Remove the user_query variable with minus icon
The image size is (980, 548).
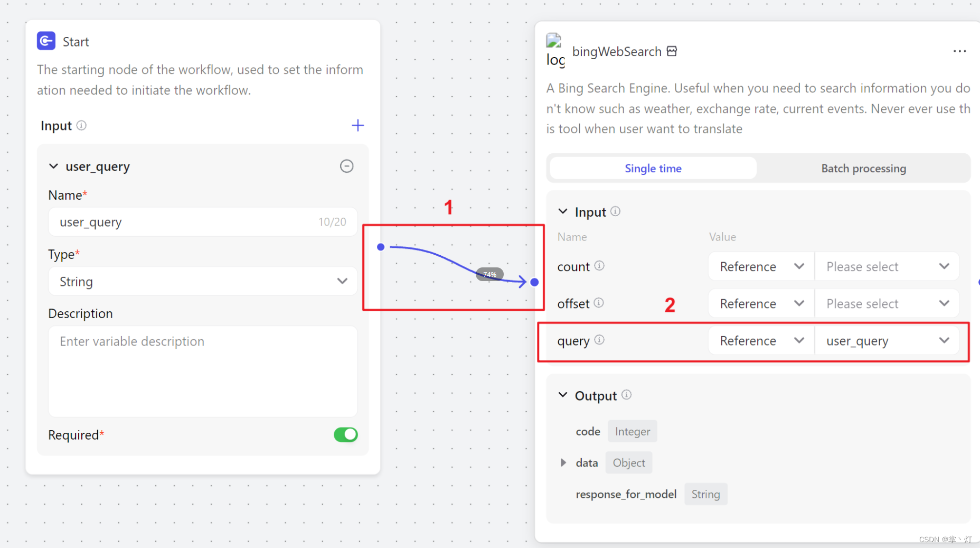point(346,166)
